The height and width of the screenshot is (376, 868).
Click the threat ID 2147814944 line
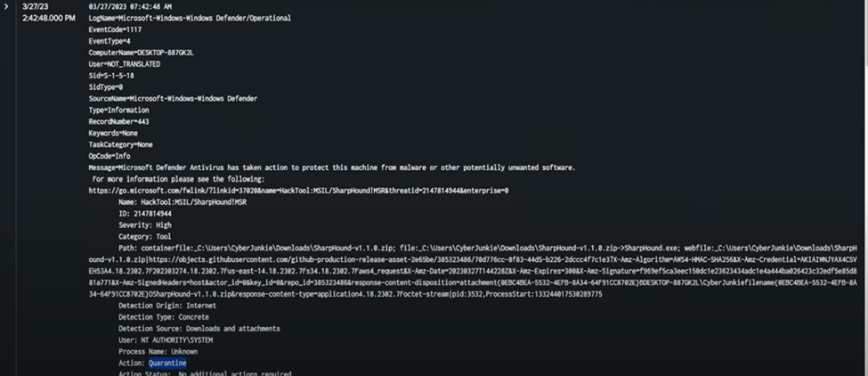(144, 214)
